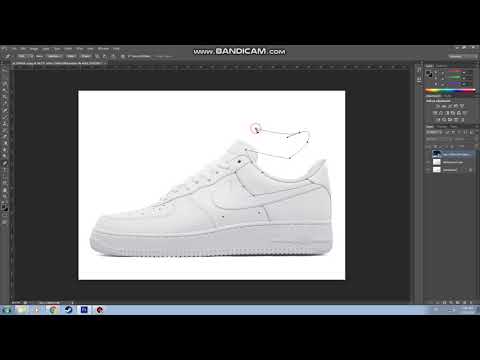This screenshot has width=480, height=360.
Task: Switch to Photoshop in the taskbar
Action: pos(84,310)
